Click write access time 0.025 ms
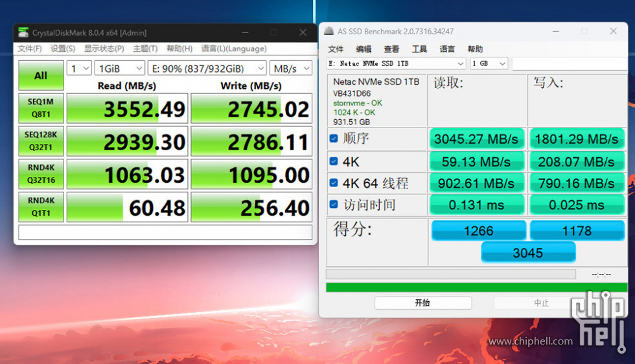 (x=577, y=205)
